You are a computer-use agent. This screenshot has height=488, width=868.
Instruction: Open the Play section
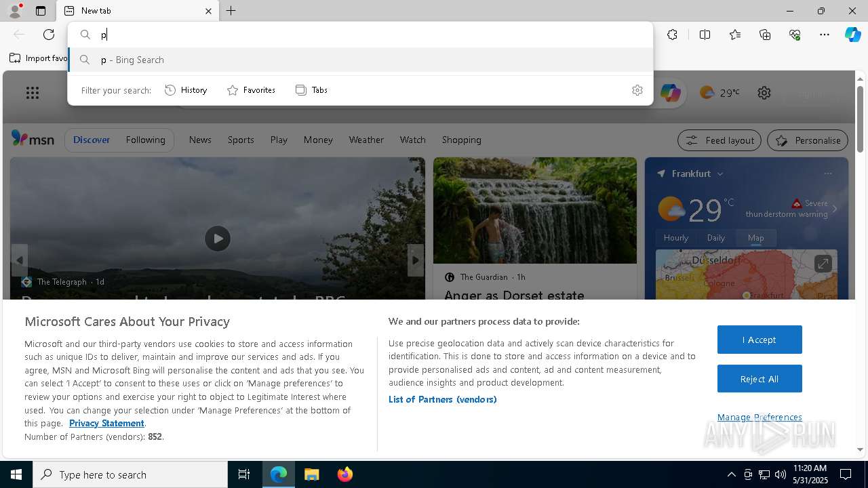pyautogui.click(x=279, y=140)
